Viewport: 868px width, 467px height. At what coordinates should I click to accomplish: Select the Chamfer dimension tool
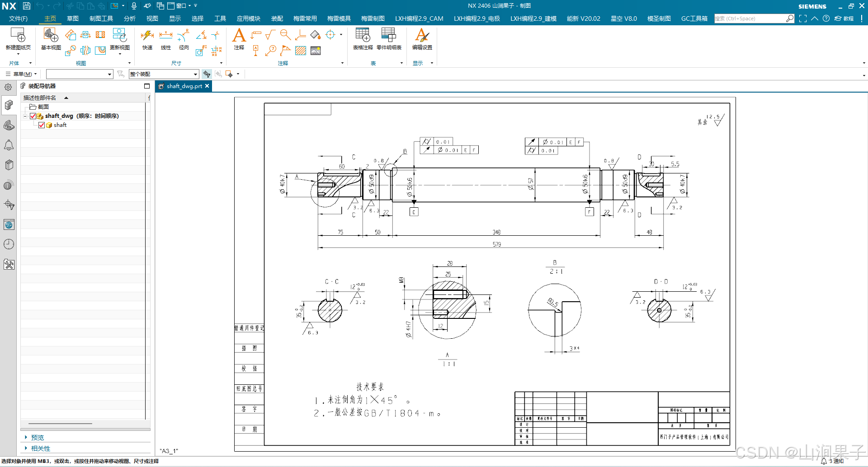(216, 35)
